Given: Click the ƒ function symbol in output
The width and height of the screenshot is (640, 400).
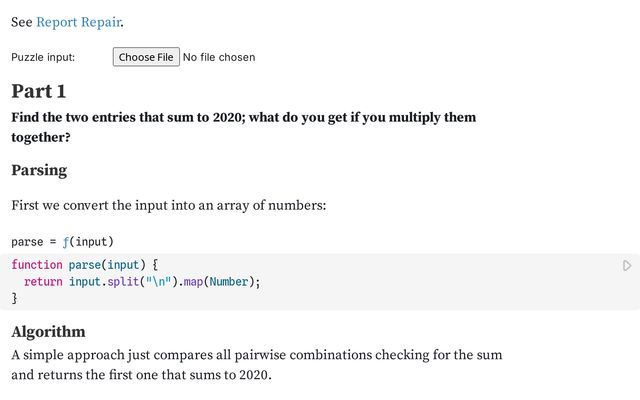Looking at the screenshot, I should pyautogui.click(x=65, y=241).
